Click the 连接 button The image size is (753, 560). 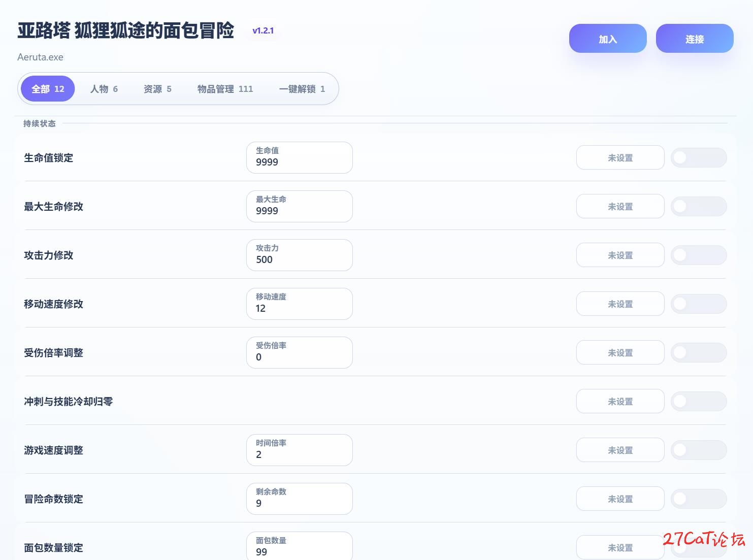coord(694,39)
